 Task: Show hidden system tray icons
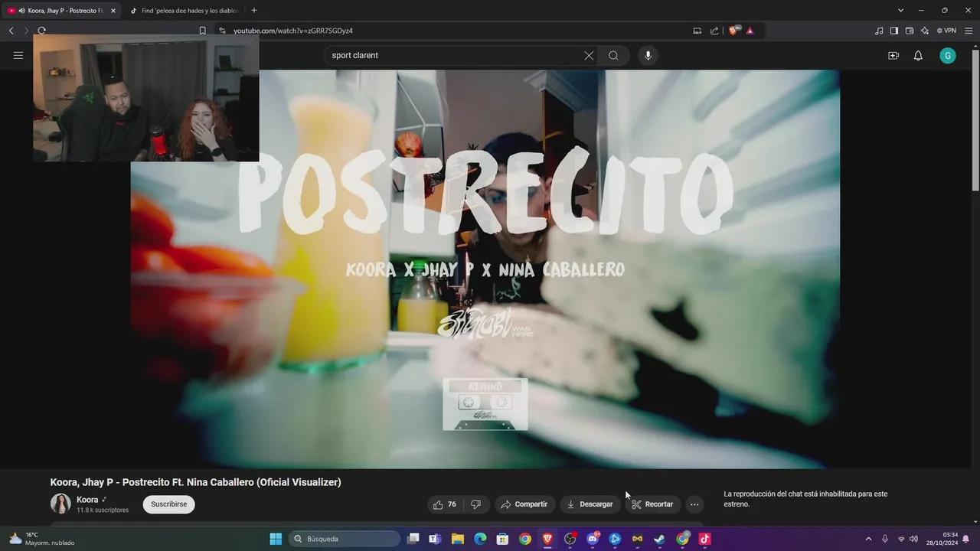(868, 539)
